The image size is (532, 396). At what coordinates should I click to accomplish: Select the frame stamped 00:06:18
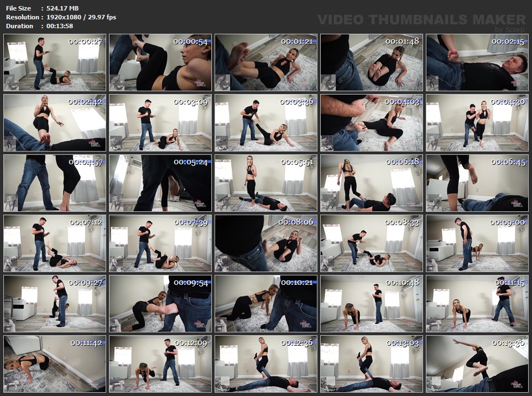(x=372, y=183)
